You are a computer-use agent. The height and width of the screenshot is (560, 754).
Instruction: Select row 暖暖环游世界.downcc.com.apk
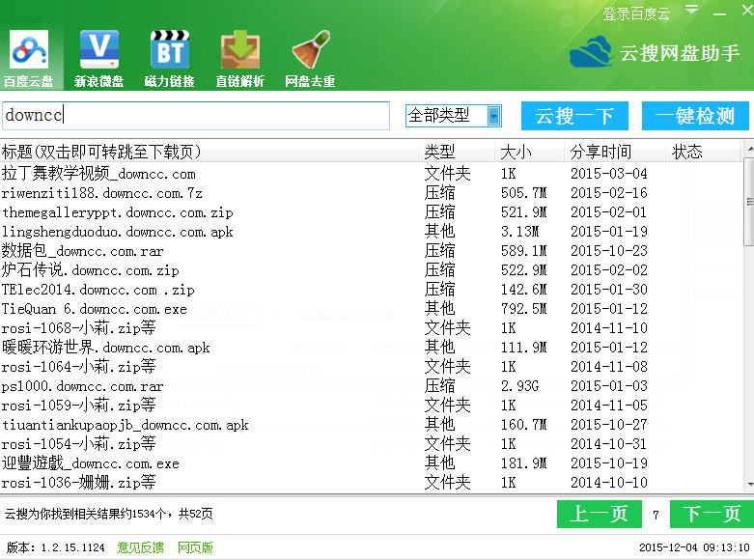click(371, 348)
